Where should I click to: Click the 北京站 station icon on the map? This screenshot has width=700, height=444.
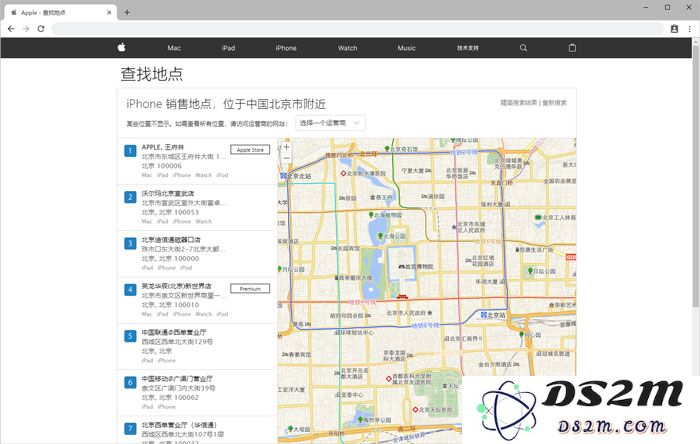pos(483,315)
